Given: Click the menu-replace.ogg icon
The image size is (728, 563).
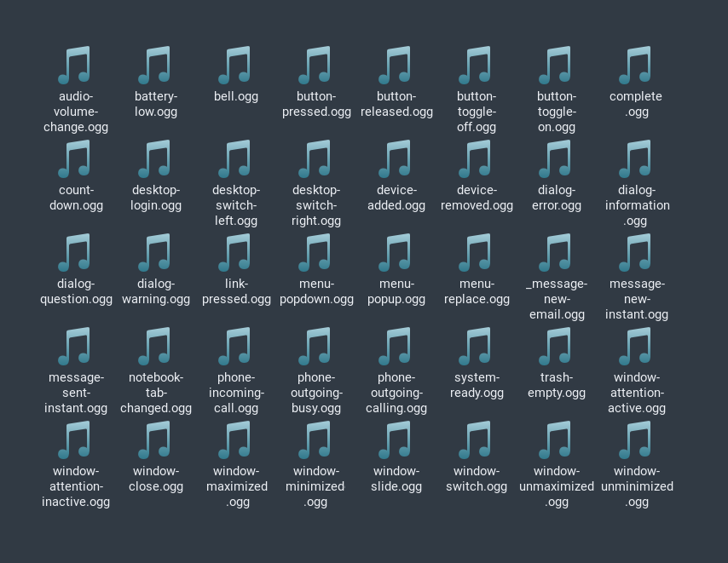Looking at the screenshot, I should [476, 252].
